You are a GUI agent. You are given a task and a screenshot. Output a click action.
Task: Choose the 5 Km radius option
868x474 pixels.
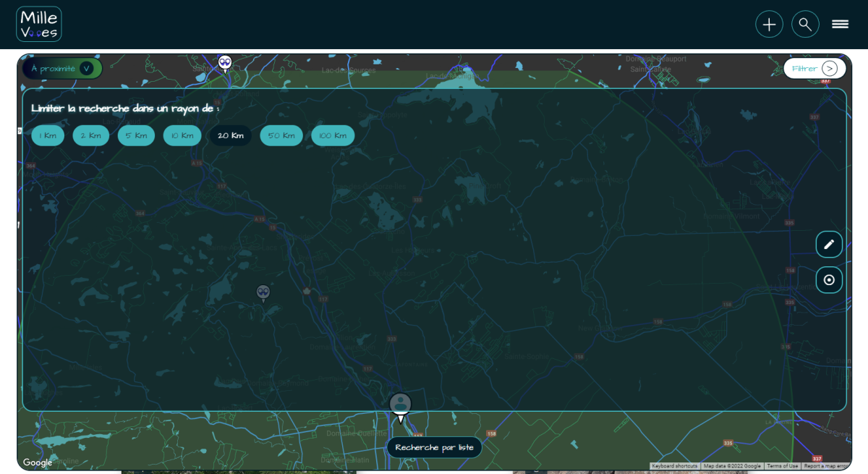point(136,135)
